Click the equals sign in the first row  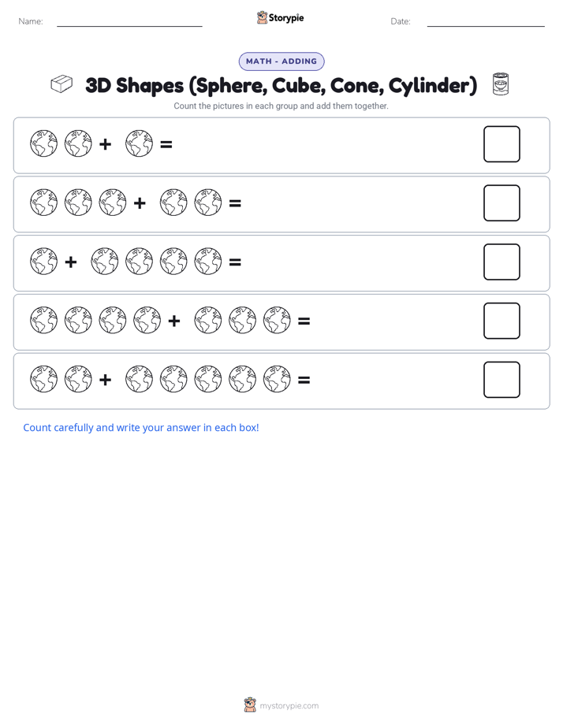(x=166, y=144)
